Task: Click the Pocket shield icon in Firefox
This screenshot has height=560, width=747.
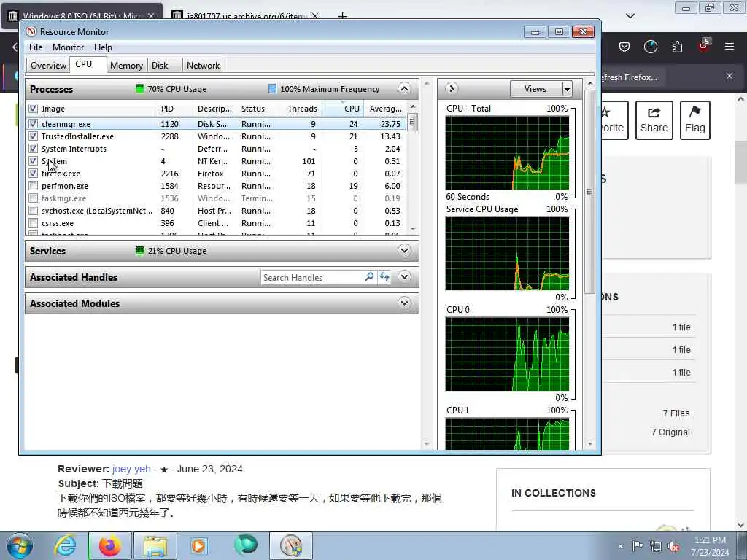Action: point(624,47)
